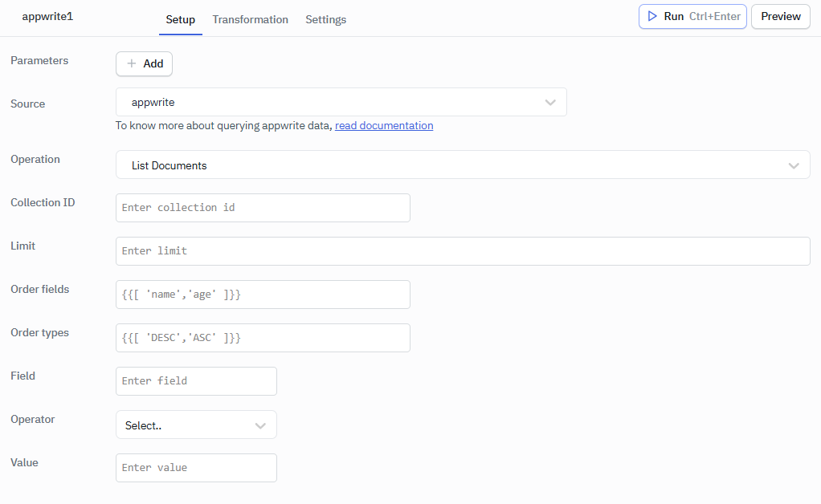Screen dimensions: 821x504
Task: Click into the Collection ID input field
Action: [x=263, y=207]
